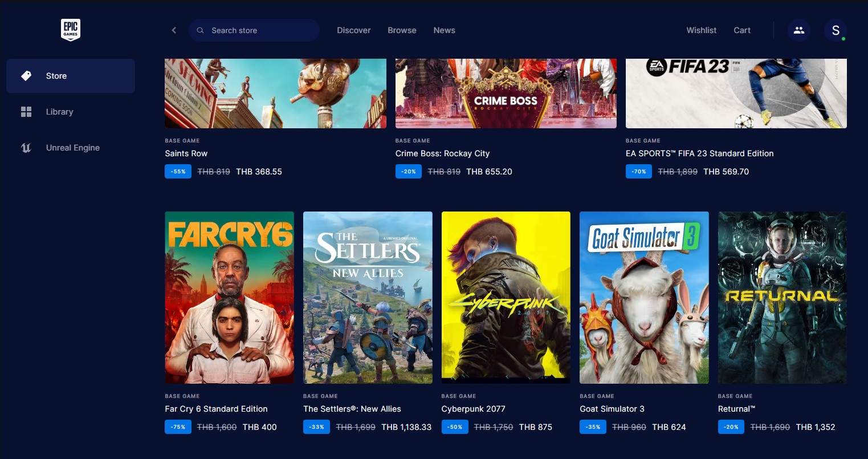Open the Goat Simulator 3 cover art
The height and width of the screenshot is (459, 868).
[644, 298]
